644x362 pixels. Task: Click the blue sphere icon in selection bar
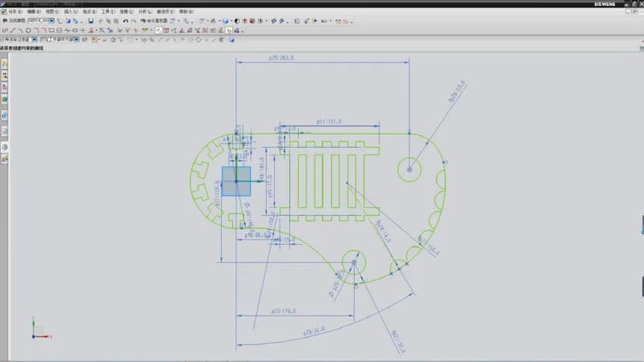click(232, 40)
